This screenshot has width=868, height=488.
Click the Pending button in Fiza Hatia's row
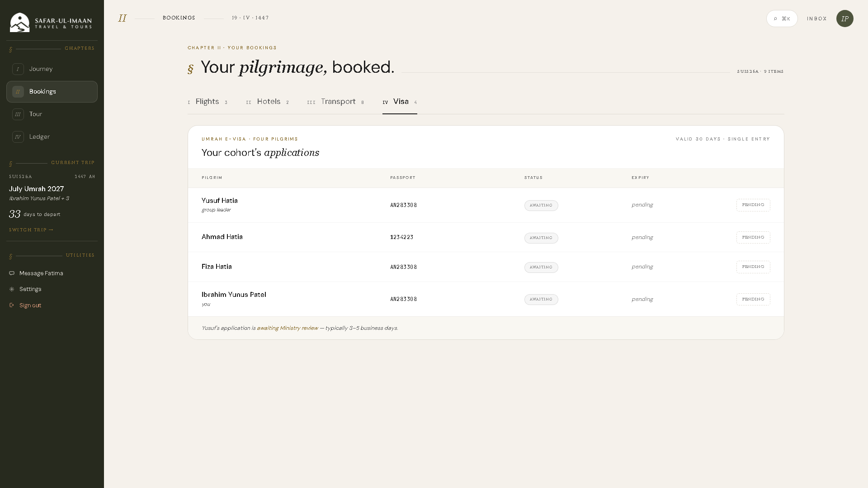[x=753, y=267]
